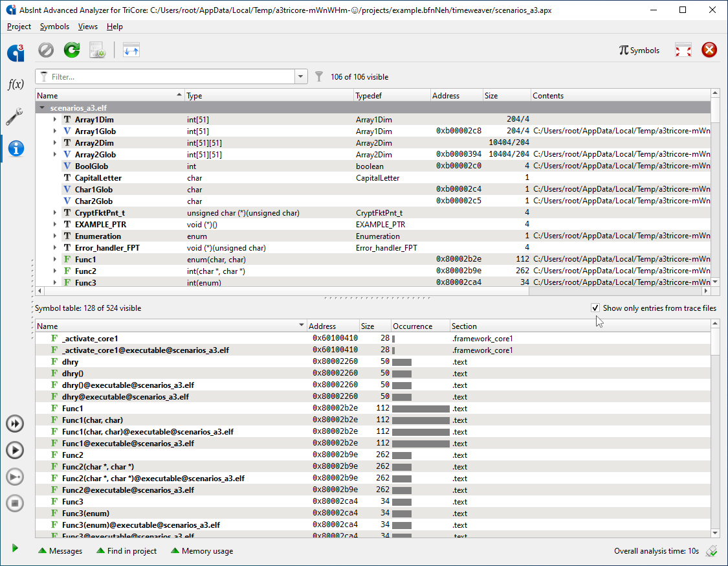Click the F icon of Func1 in upper table
Viewport: 728px width, 566px height.
pyautogui.click(x=67, y=259)
